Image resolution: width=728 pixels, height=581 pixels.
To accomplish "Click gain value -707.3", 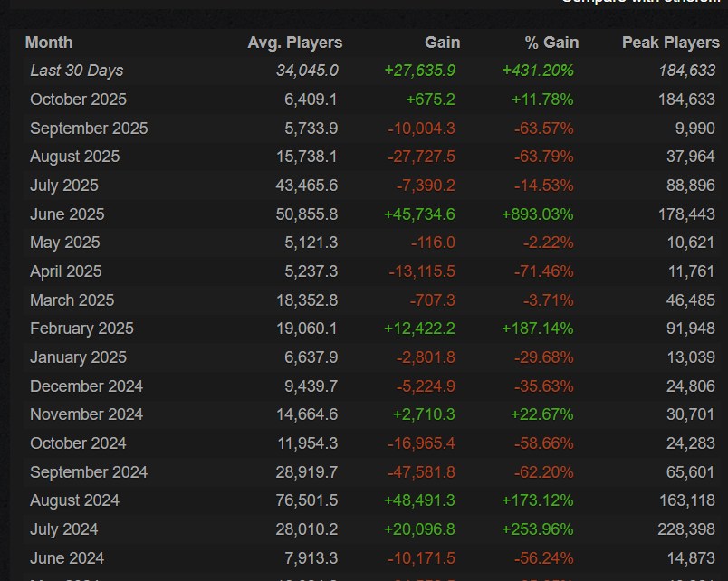I will pos(432,300).
